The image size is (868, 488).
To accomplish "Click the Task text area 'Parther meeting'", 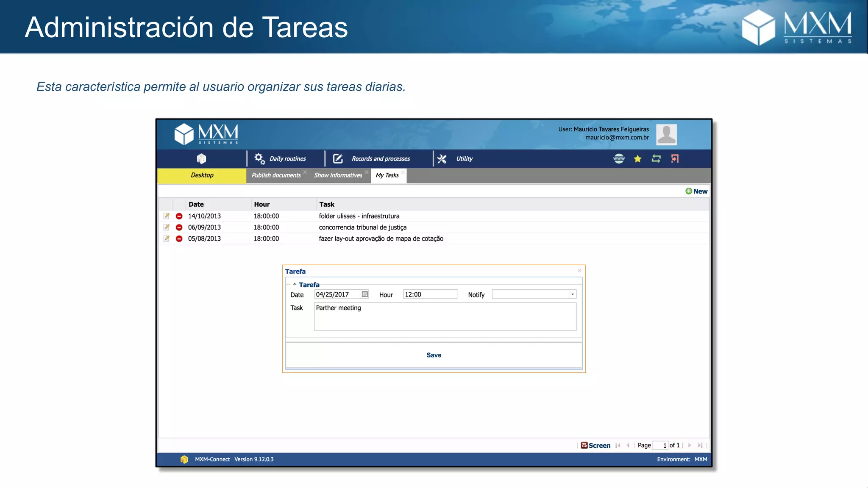I will coord(445,316).
